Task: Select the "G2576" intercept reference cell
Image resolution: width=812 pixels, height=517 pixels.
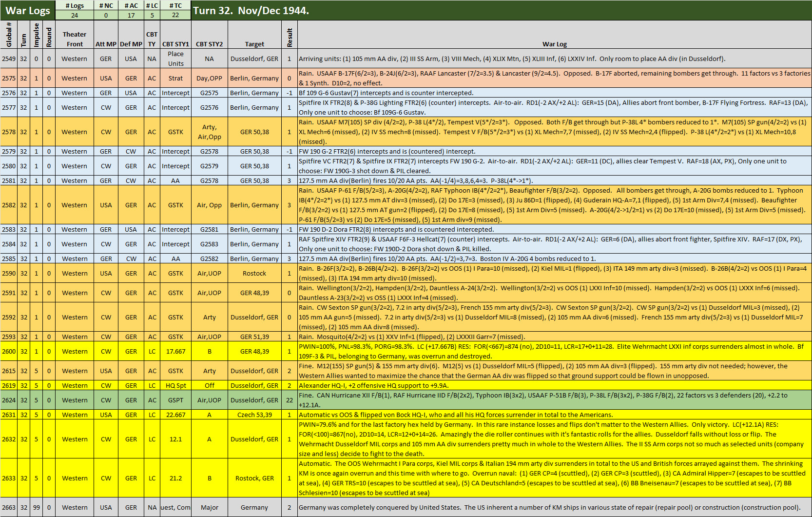Action: point(209,107)
